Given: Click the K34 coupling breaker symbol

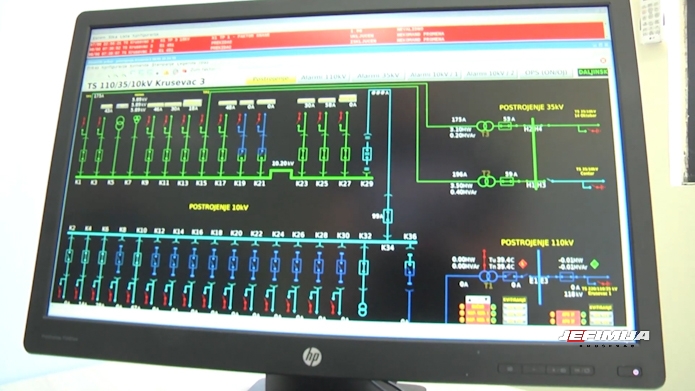Looking at the screenshot, I should (388, 216).
